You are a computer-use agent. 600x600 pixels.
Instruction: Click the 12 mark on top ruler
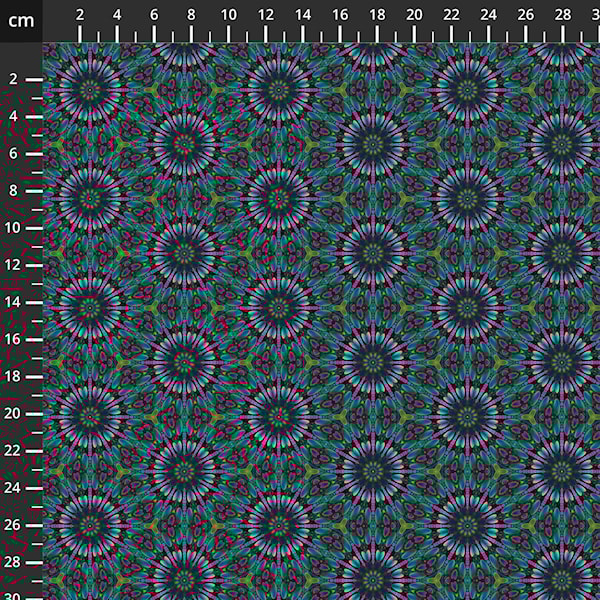pyautogui.click(x=265, y=15)
